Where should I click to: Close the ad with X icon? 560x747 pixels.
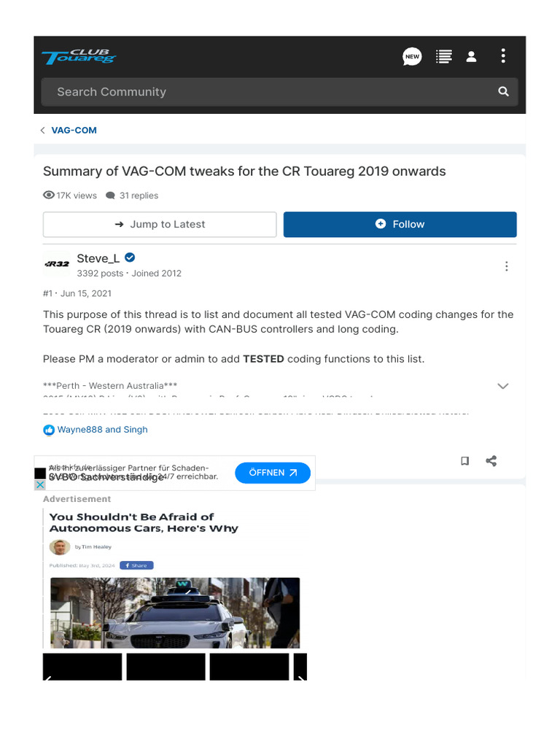(40, 484)
